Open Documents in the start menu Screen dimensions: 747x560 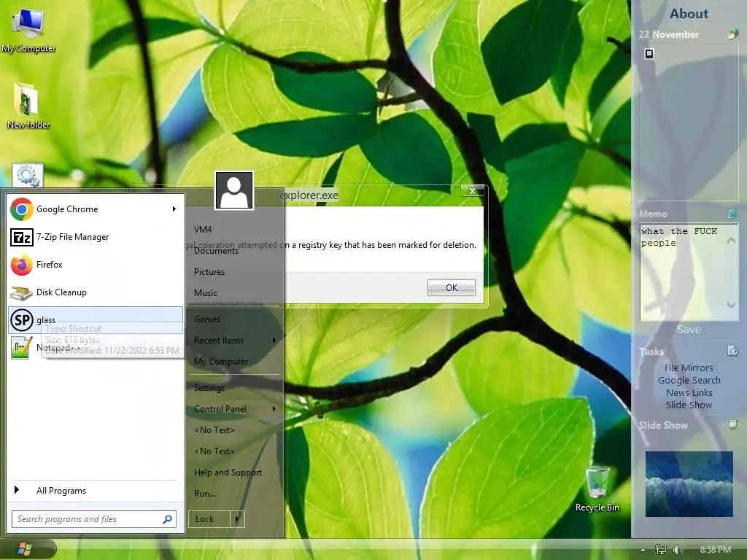coord(216,251)
